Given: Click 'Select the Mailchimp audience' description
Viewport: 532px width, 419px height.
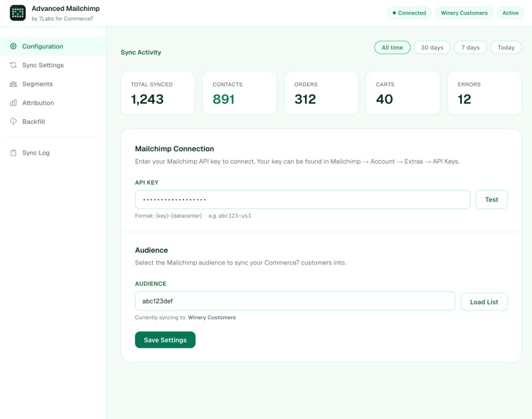Looking at the screenshot, I should pyautogui.click(x=241, y=262).
